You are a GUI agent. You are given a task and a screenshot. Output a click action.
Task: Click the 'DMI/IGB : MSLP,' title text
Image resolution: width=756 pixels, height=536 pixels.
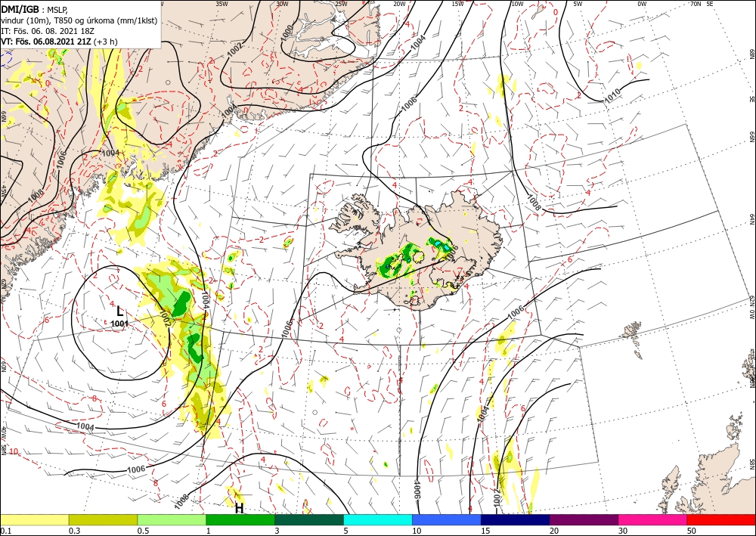coord(35,9)
